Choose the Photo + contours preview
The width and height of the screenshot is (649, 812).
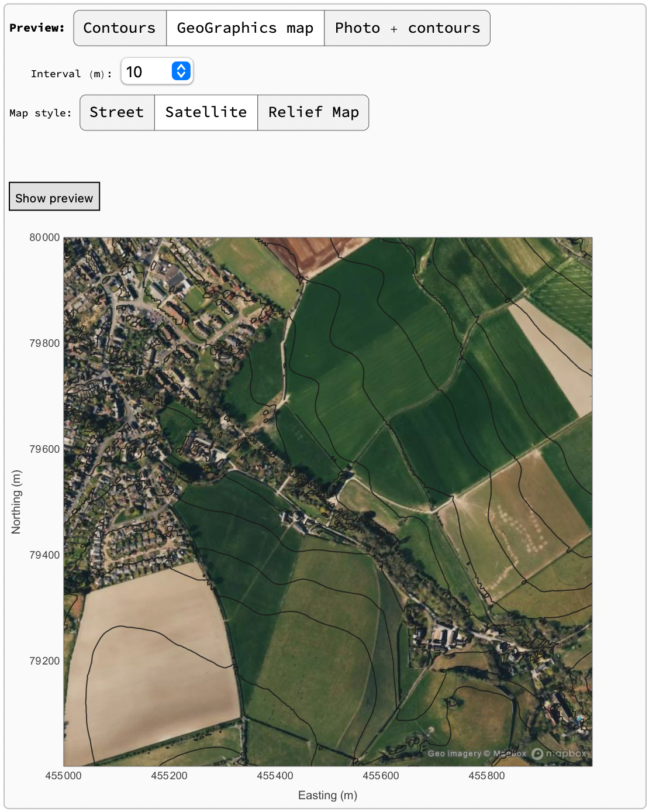(x=408, y=28)
